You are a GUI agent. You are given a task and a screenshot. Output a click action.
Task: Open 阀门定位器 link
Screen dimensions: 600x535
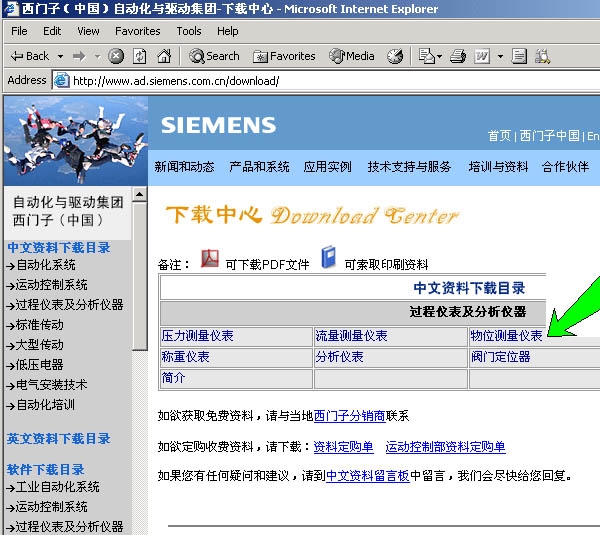click(500, 357)
